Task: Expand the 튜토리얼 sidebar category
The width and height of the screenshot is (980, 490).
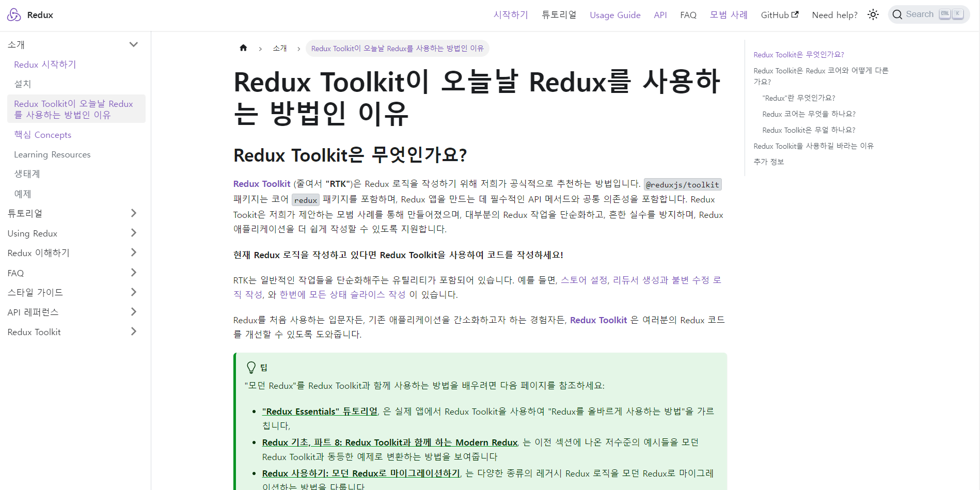Action: coord(133,213)
